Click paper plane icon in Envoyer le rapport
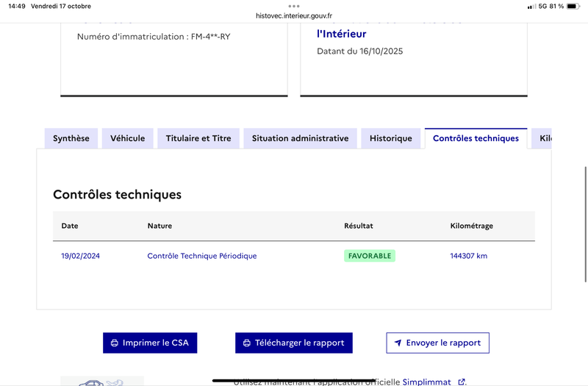This screenshot has height=386, width=588. click(x=398, y=343)
